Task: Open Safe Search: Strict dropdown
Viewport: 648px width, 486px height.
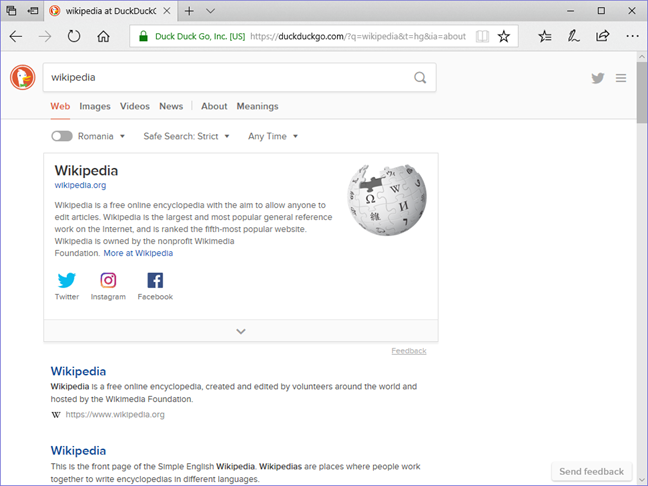Action: pyautogui.click(x=186, y=136)
